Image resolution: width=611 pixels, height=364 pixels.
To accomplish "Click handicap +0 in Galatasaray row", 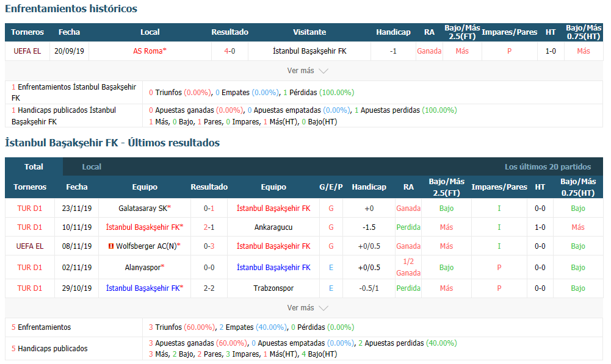I will [x=369, y=209].
